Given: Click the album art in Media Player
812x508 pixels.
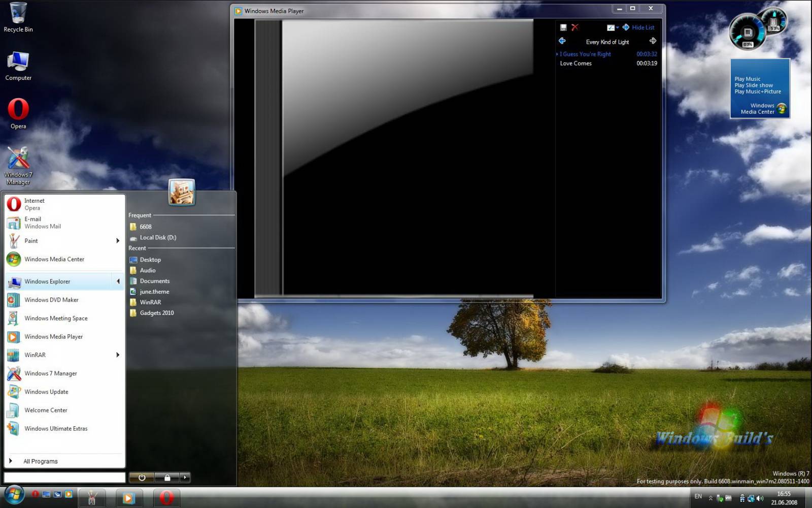Looking at the screenshot, I should click(x=394, y=158).
